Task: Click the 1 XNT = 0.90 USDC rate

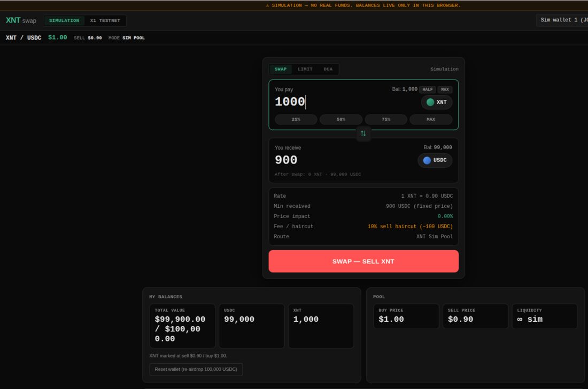Action: point(427,196)
